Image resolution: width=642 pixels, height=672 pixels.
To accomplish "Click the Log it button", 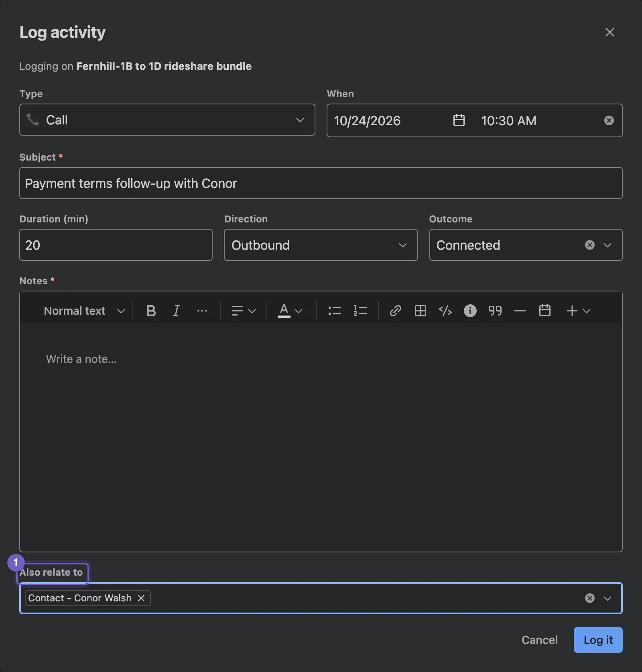I will pyautogui.click(x=598, y=640).
